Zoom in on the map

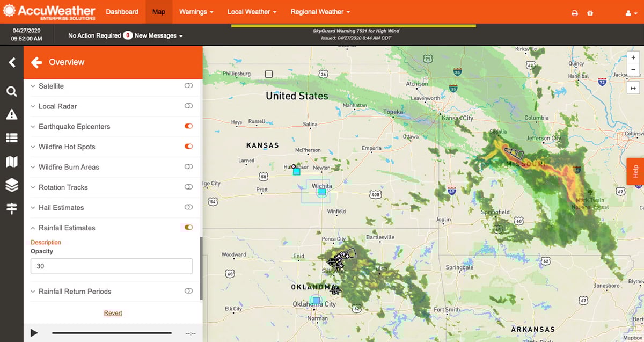[x=633, y=57]
